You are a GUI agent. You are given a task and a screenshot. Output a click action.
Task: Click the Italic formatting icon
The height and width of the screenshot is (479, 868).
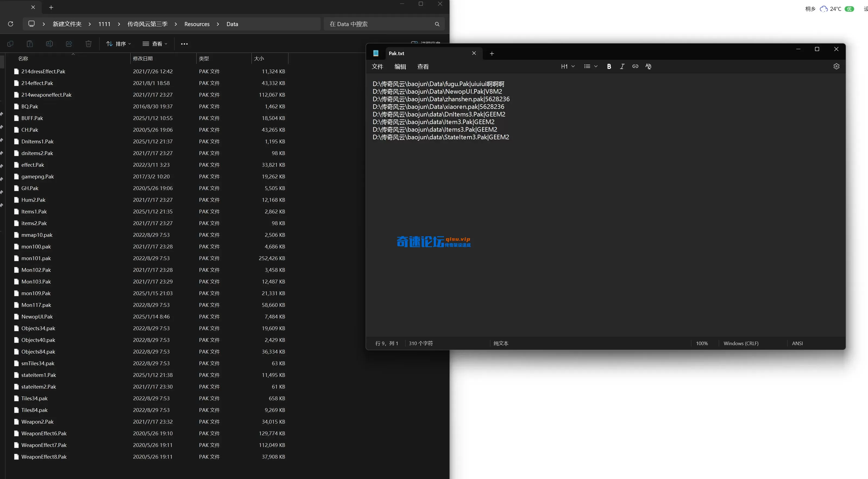pyautogui.click(x=622, y=66)
